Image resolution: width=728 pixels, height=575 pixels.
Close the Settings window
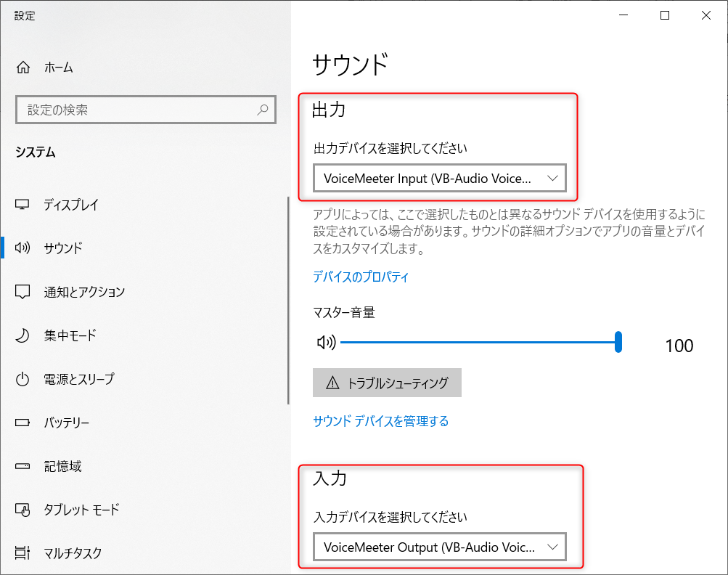coord(706,15)
